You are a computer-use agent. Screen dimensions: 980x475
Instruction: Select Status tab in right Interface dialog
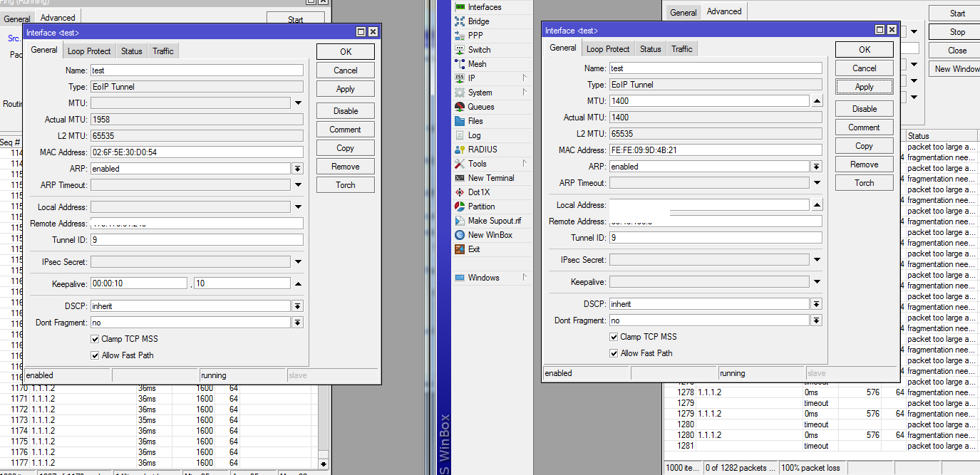tap(650, 49)
